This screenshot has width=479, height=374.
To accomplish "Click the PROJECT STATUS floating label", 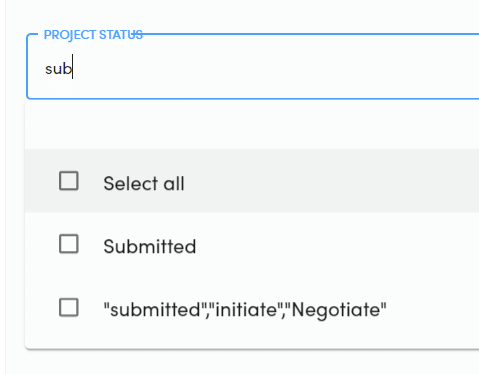I will click(x=93, y=35).
